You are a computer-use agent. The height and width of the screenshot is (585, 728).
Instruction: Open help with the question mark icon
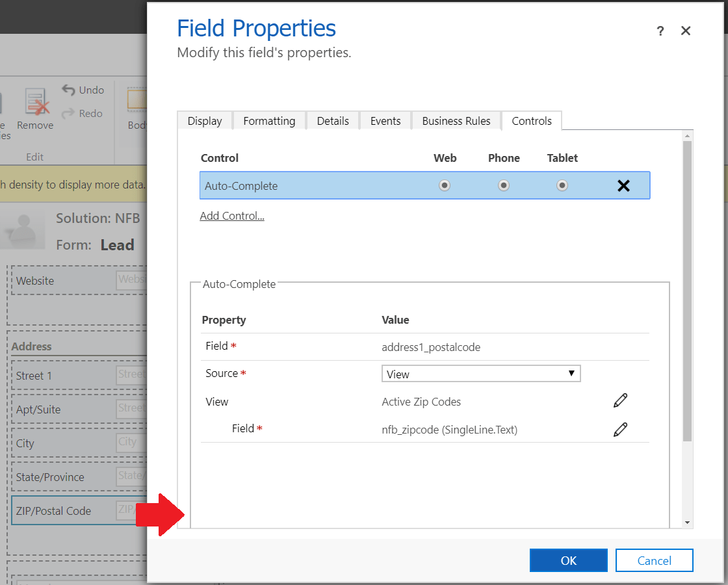[660, 31]
